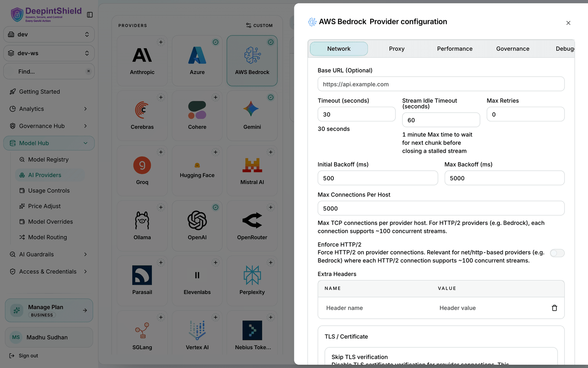Clear the Find search box
Image resolution: width=588 pixels, height=368 pixels.
[88, 71]
